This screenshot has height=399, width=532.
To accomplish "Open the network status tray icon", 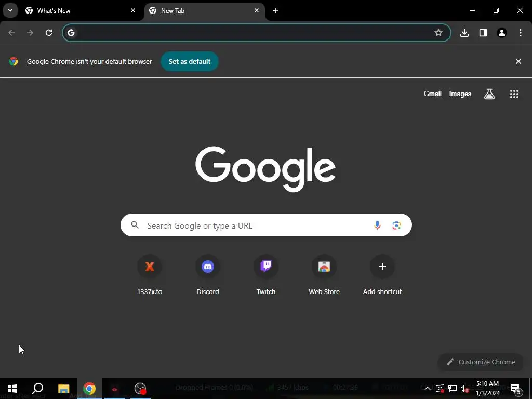I will 453,389.
